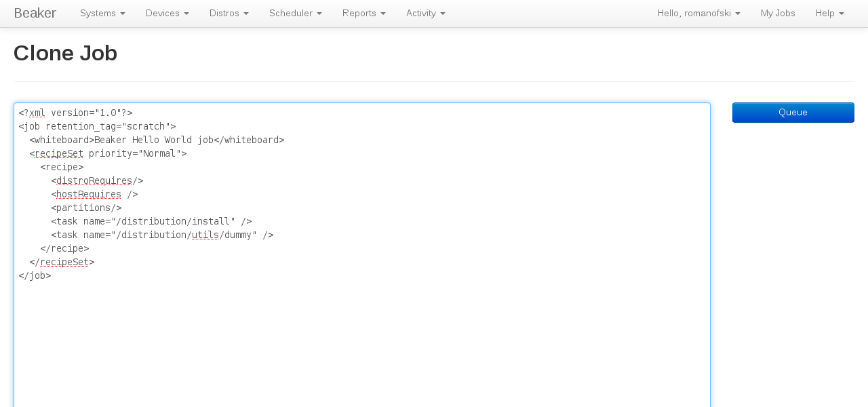Open the Beaker home link

[35, 13]
